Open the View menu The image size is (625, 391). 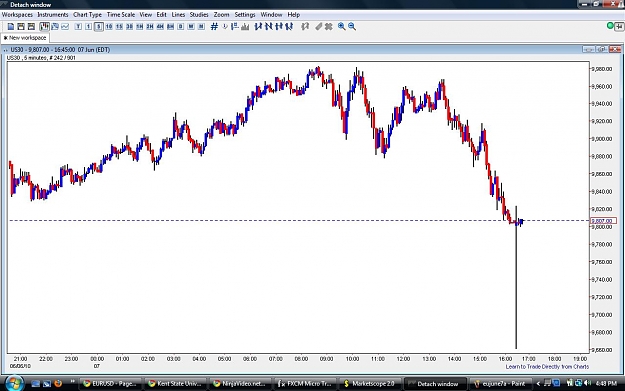pos(145,15)
